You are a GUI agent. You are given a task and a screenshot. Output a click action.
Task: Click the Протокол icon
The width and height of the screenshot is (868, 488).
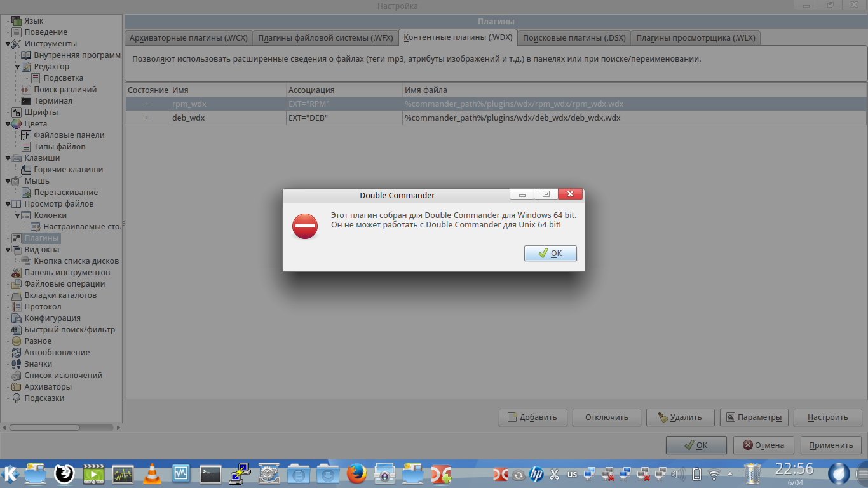tap(17, 307)
